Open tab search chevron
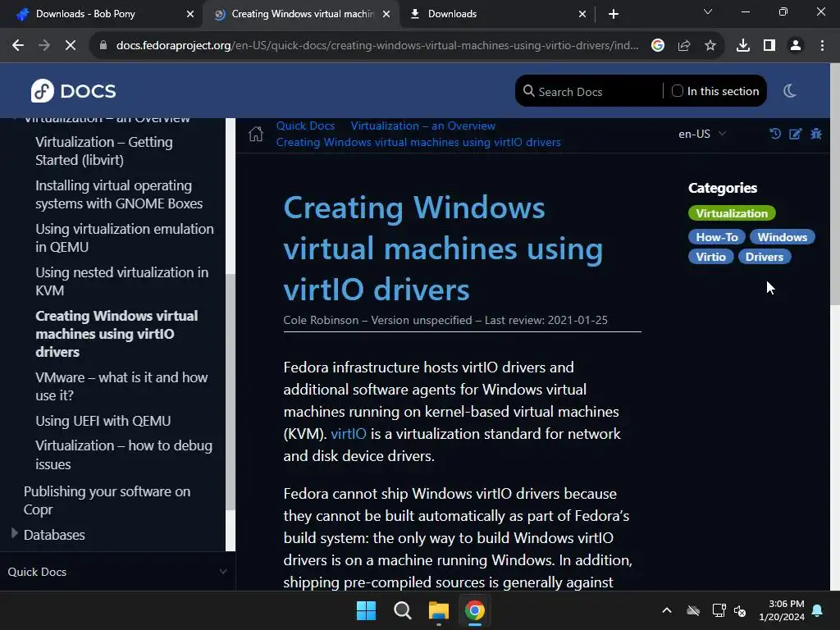 tap(708, 11)
